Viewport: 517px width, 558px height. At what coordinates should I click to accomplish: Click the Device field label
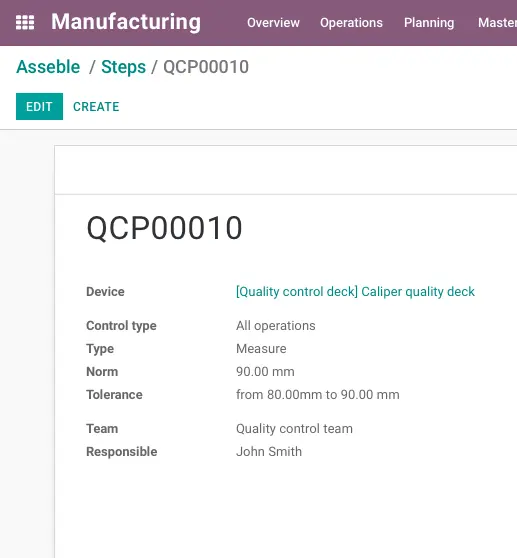pos(105,292)
